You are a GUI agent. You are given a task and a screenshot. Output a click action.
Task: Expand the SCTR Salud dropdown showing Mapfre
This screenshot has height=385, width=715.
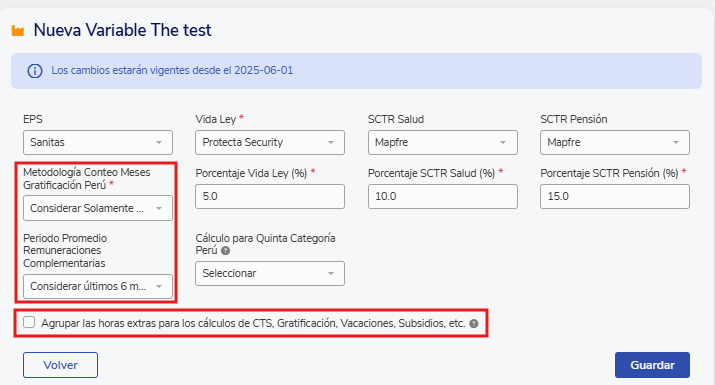(x=442, y=142)
